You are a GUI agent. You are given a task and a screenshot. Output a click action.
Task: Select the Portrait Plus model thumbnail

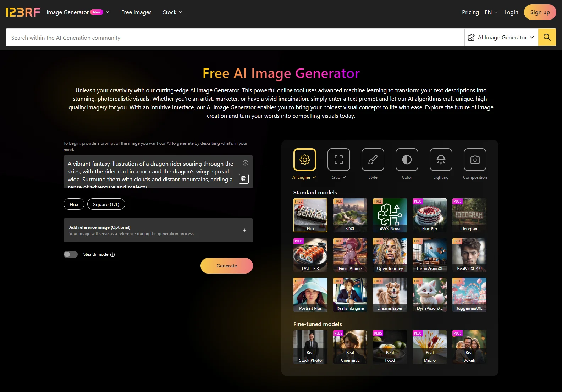coord(310,295)
